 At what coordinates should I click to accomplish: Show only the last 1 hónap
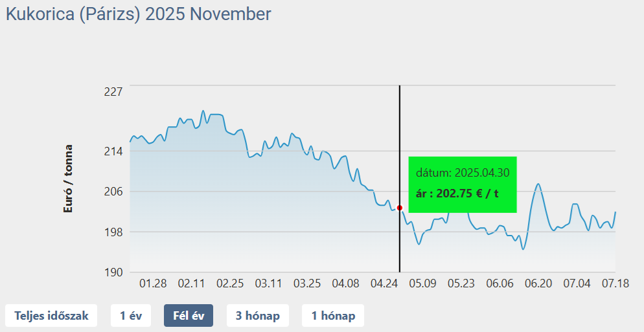coord(333,316)
